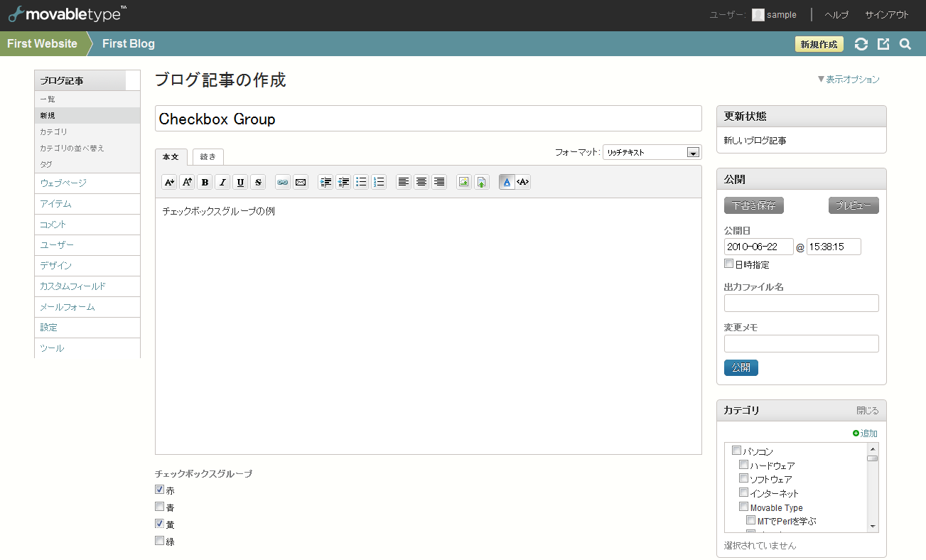The image size is (926, 560).
Task: Collapse category panel with 閉じる
Action: click(x=868, y=411)
